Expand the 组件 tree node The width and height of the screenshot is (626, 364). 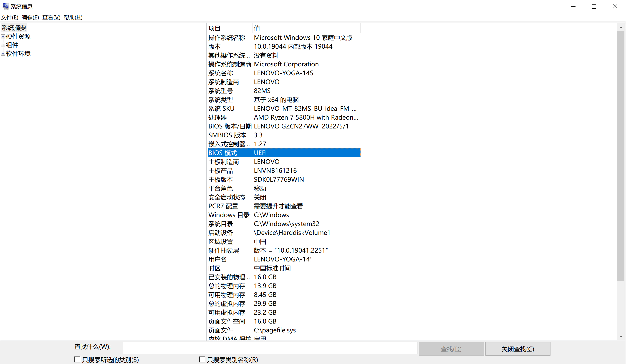point(3,45)
